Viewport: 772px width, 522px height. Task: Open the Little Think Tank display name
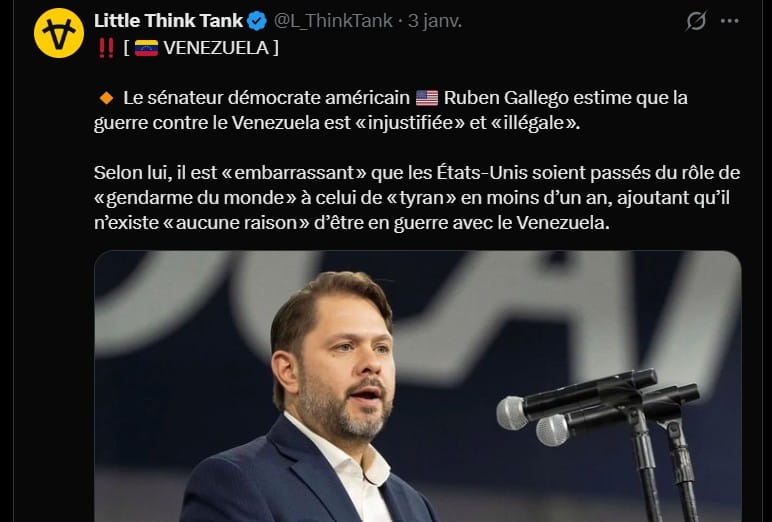point(168,21)
